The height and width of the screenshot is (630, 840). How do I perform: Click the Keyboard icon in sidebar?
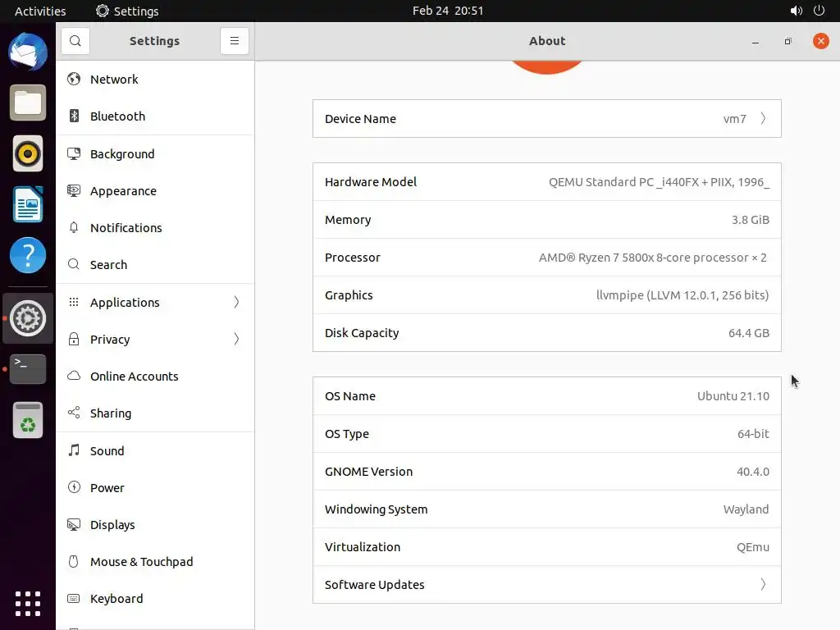point(74,598)
